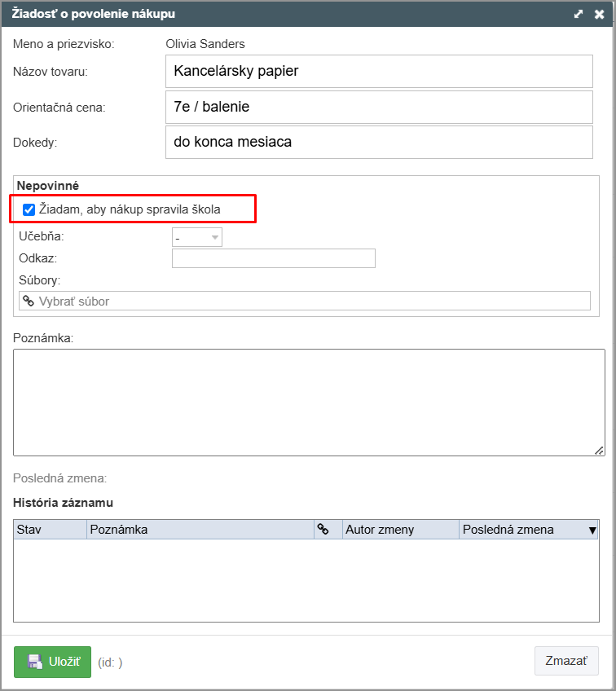
Task: Open the Učebňa dropdown
Action: 197,238
